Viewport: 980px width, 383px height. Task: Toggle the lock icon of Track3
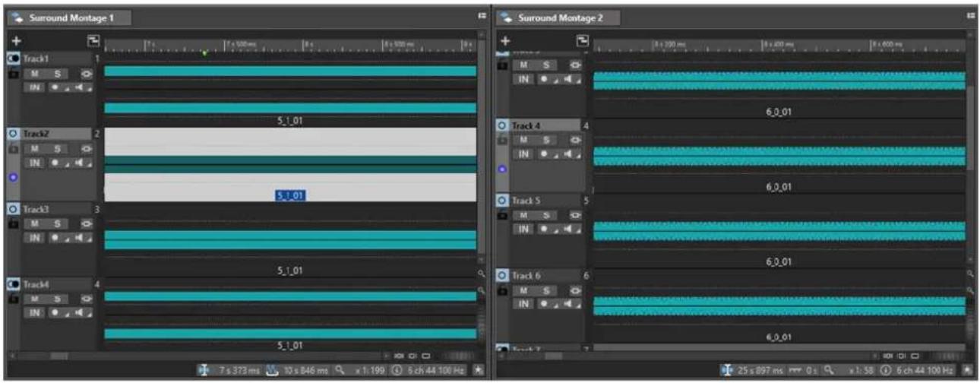pos(13,224)
